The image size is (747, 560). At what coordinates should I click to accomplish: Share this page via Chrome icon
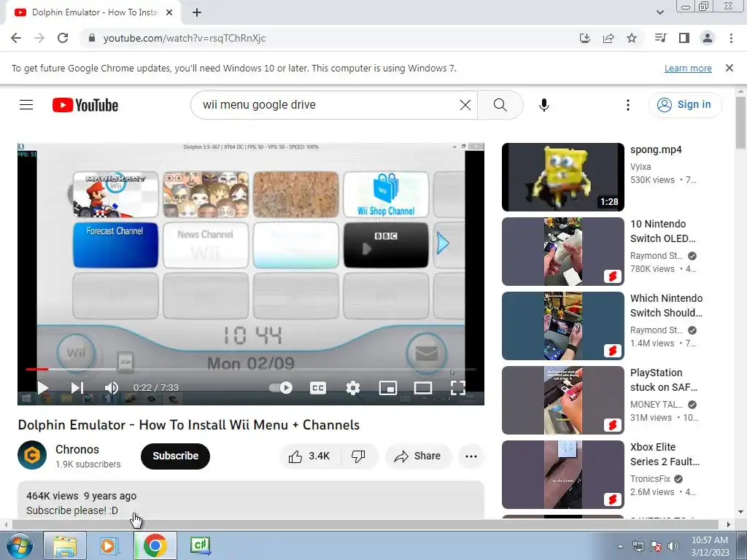(x=608, y=38)
